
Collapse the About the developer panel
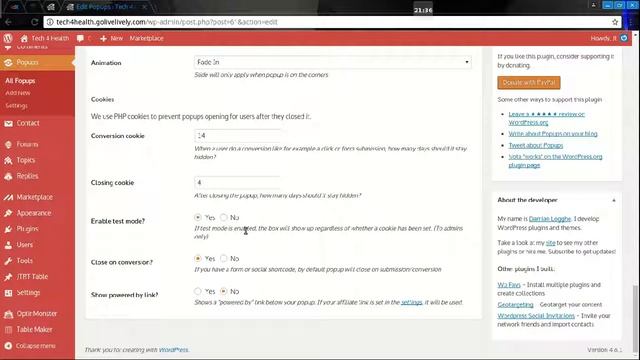614,200
